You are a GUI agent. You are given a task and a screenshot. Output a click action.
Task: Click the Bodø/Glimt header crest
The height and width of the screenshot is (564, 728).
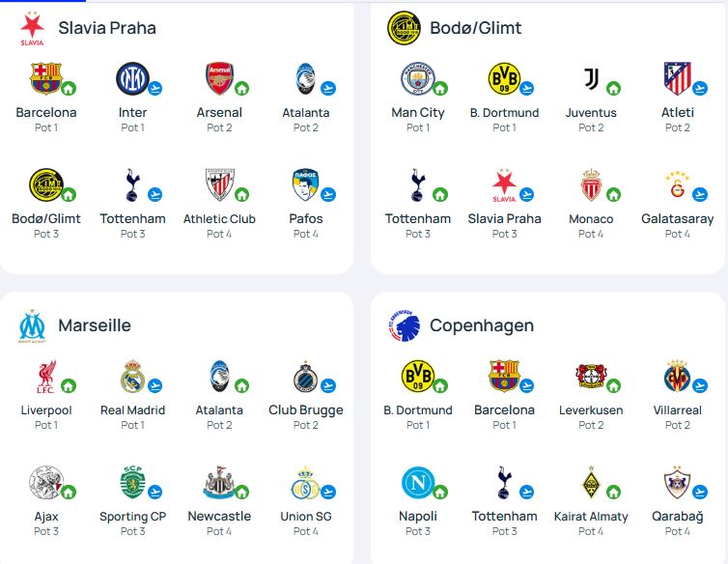pyautogui.click(x=404, y=28)
